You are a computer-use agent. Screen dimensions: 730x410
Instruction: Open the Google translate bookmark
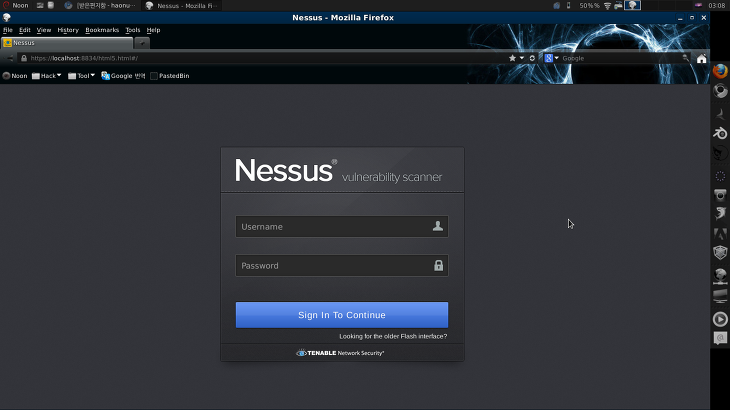(x=123, y=76)
